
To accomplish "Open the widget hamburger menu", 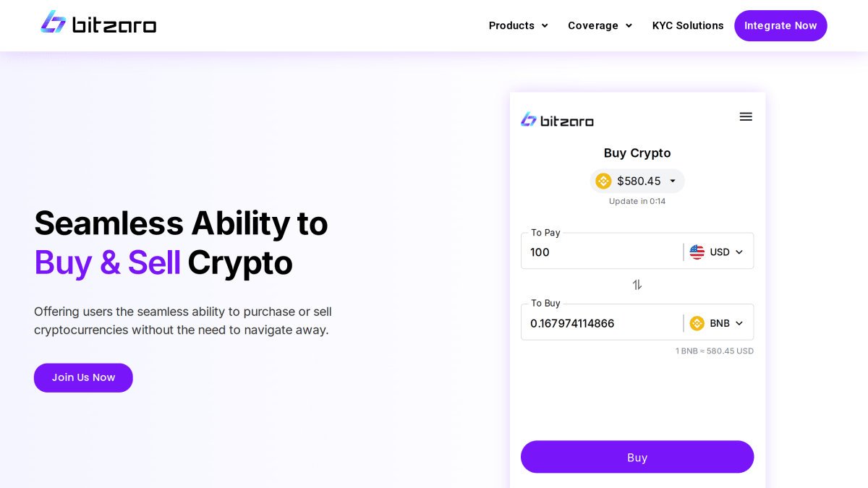I will click(x=746, y=116).
